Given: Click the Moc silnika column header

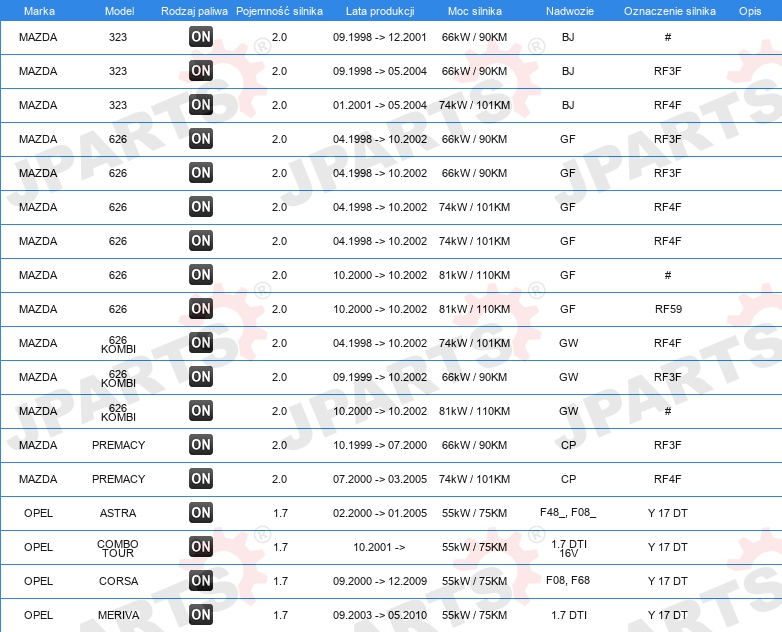Looking at the screenshot, I should point(475,11).
